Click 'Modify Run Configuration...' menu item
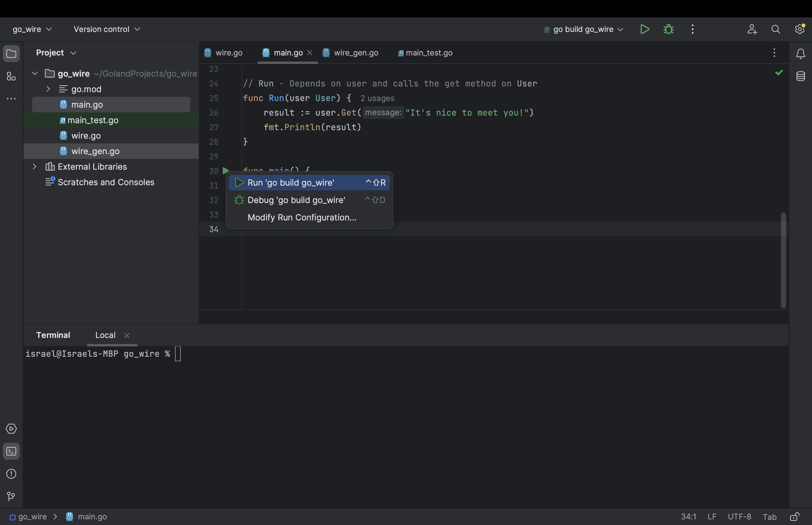The image size is (812, 525). (302, 217)
